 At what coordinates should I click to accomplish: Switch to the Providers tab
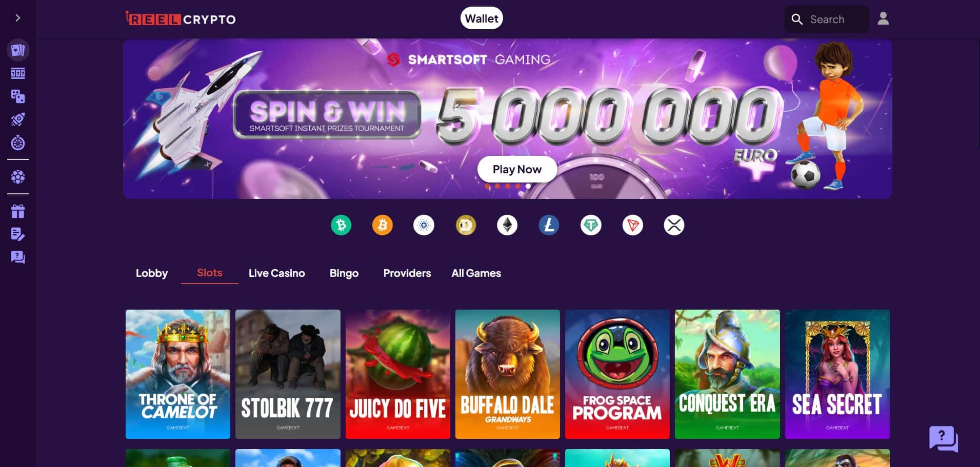[x=407, y=273]
